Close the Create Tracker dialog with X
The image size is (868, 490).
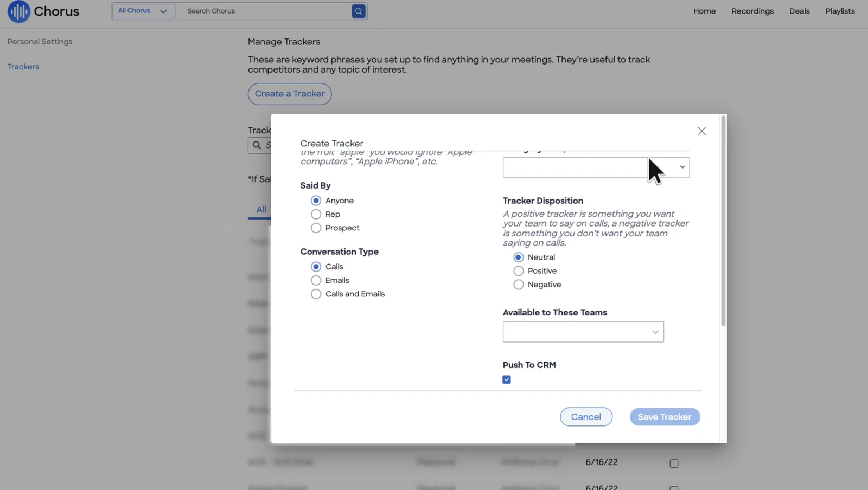(701, 131)
